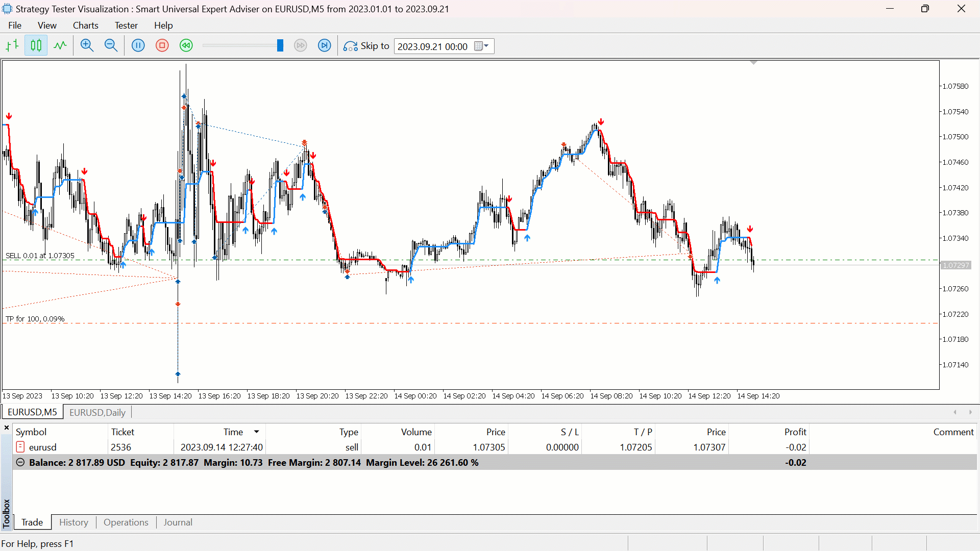The width and height of the screenshot is (980, 551).
Task: Open the Skip to date calendar dropdown
Action: [482, 46]
